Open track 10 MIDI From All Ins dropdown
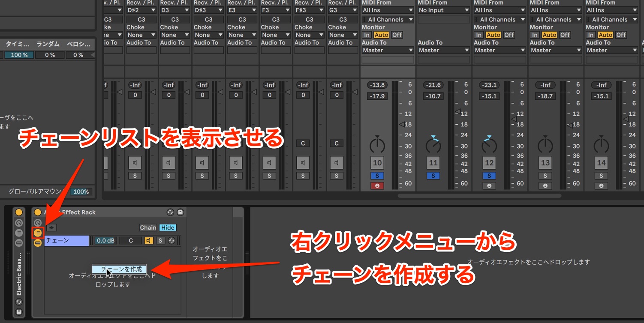The width and height of the screenshot is (644, 323). [x=388, y=10]
